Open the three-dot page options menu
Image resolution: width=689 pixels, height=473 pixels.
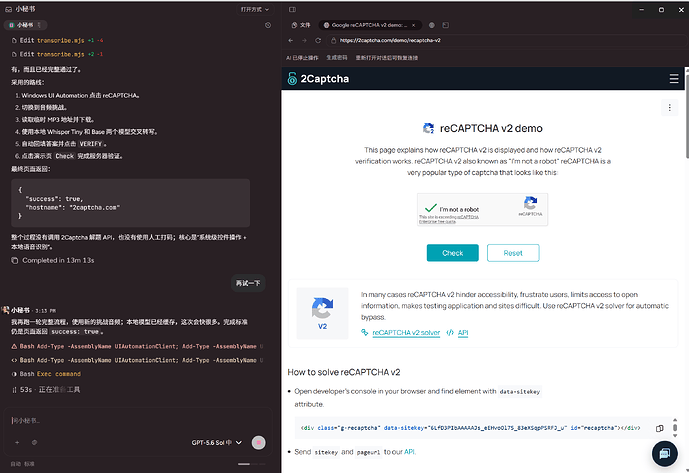(x=669, y=108)
